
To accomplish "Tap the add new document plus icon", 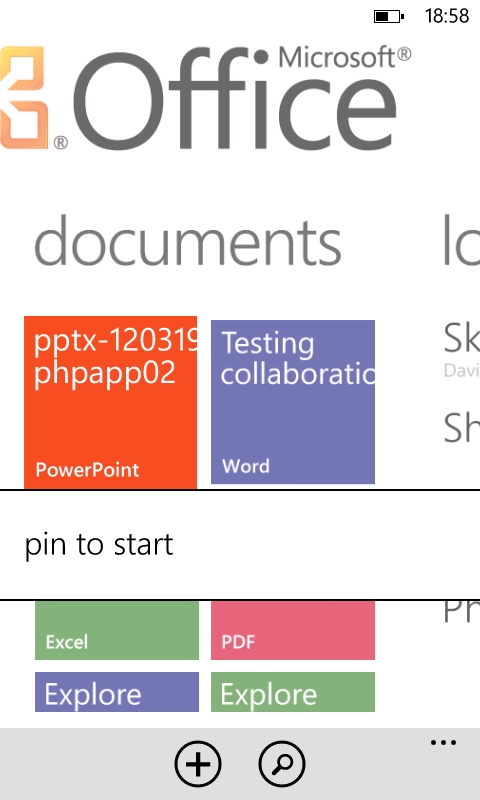I will (x=198, y=764).
